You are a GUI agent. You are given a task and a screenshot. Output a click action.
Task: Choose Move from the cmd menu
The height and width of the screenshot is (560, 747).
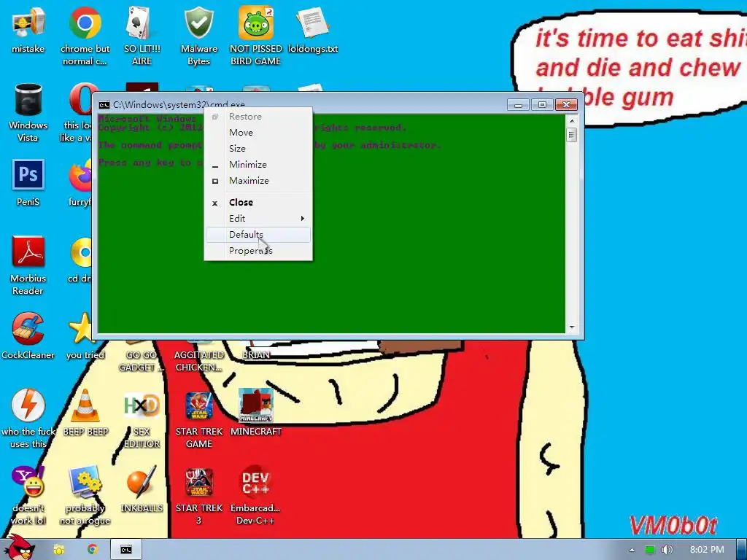(259, 133)
